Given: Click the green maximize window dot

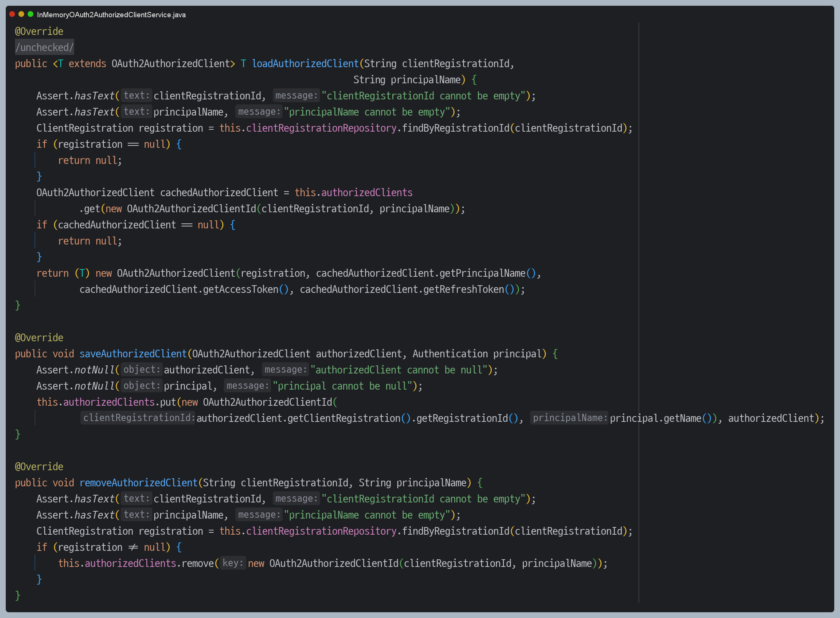Looking at the screenshot, I should click(x=31, y=14).
